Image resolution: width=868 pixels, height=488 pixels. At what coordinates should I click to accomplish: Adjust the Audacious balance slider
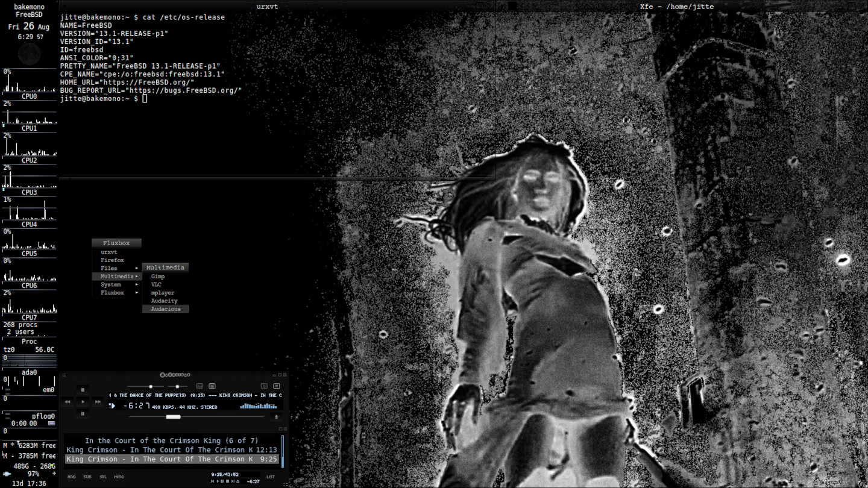point(177,386)
